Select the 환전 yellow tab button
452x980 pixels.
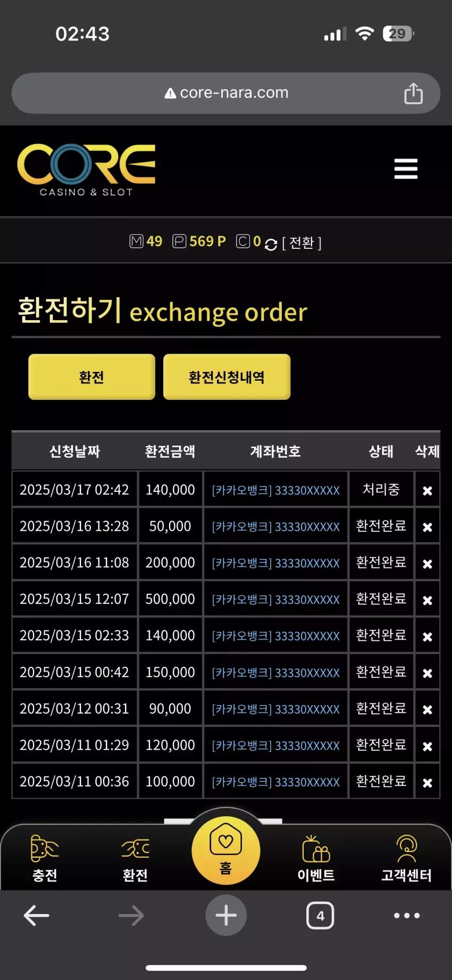pyautogui.click(x=91, y=376)
